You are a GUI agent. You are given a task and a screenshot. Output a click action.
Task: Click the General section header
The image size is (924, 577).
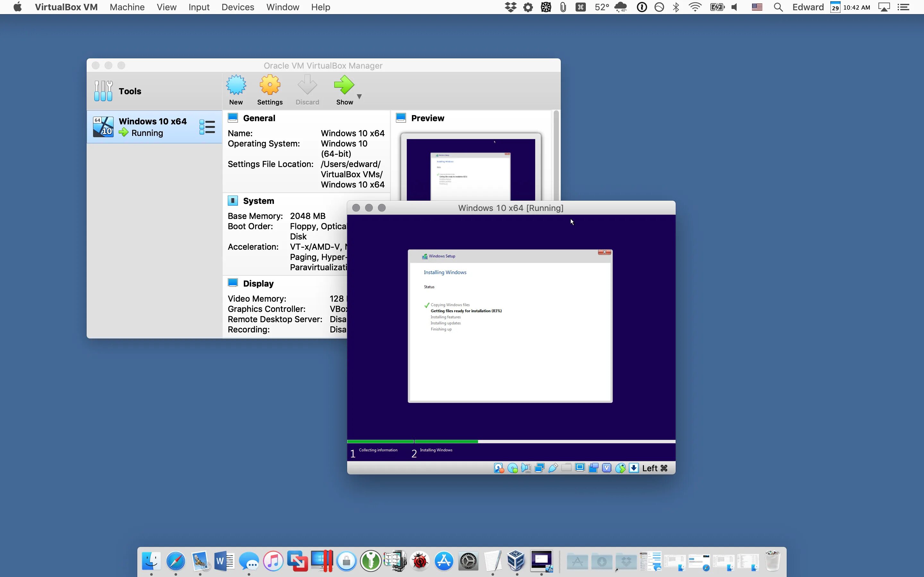tap(259, 118)
